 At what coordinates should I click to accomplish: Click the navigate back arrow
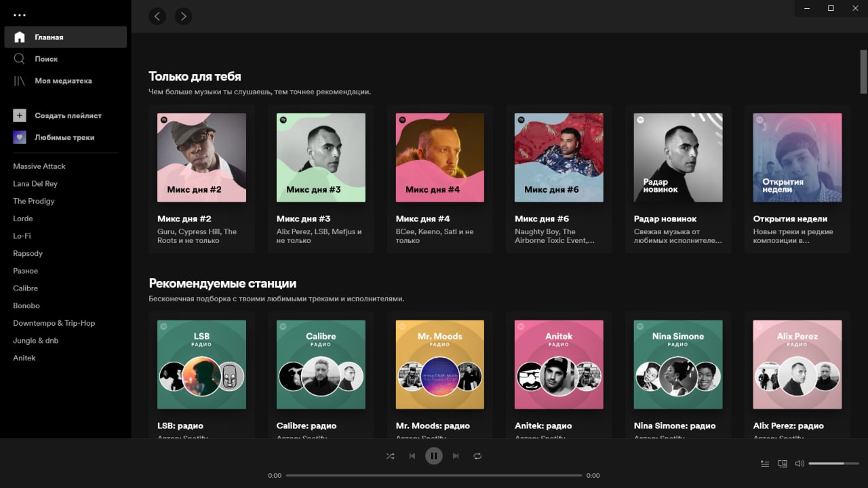coord(157,16)
